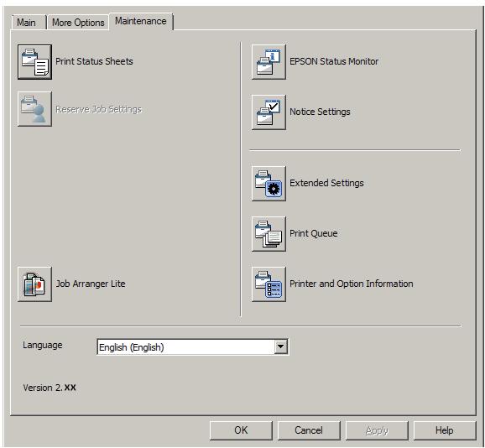Click the Print Status Sheets icon button
Viewport: 485px width, 448px height.
pyautogui.click(x=34, y=62)
